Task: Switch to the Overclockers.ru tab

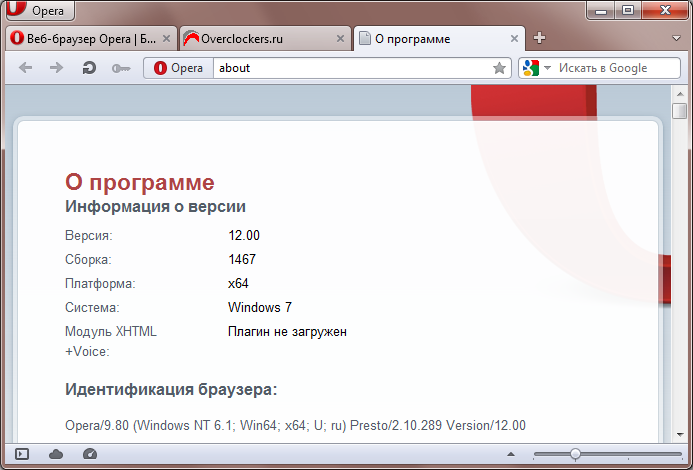Action: (x=265, y=39)
